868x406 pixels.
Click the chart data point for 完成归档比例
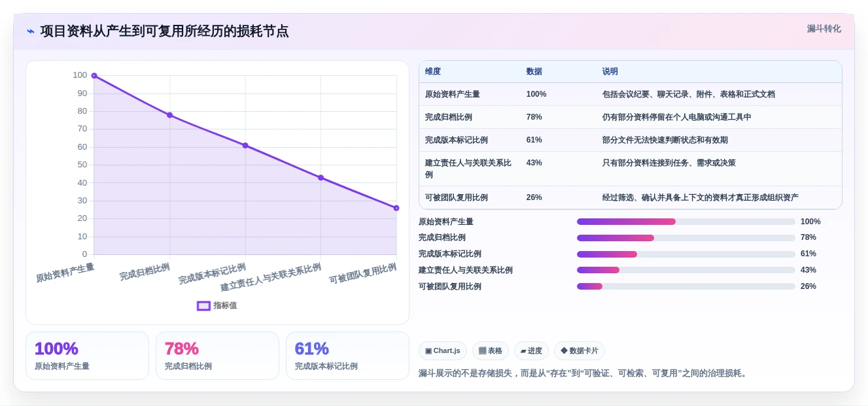point(169,115)
